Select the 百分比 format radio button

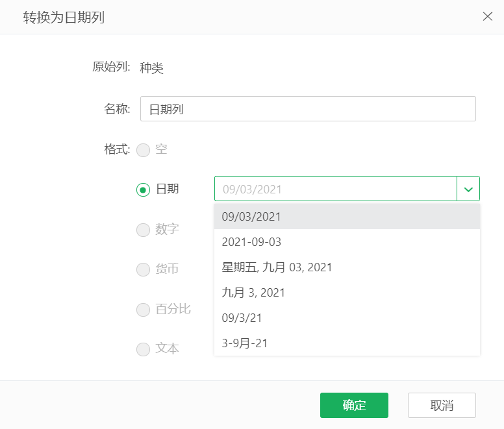(143, 310)
